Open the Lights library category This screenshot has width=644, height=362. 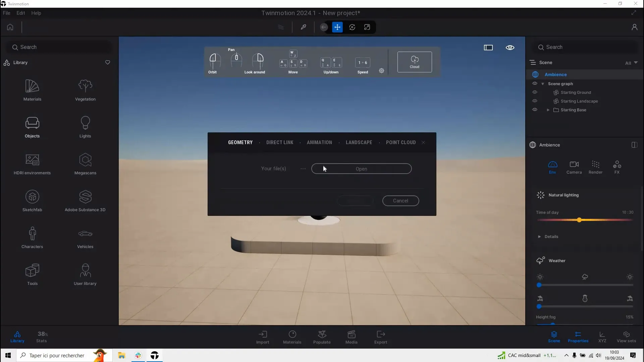pyautogui.click(x=85, y=127)
